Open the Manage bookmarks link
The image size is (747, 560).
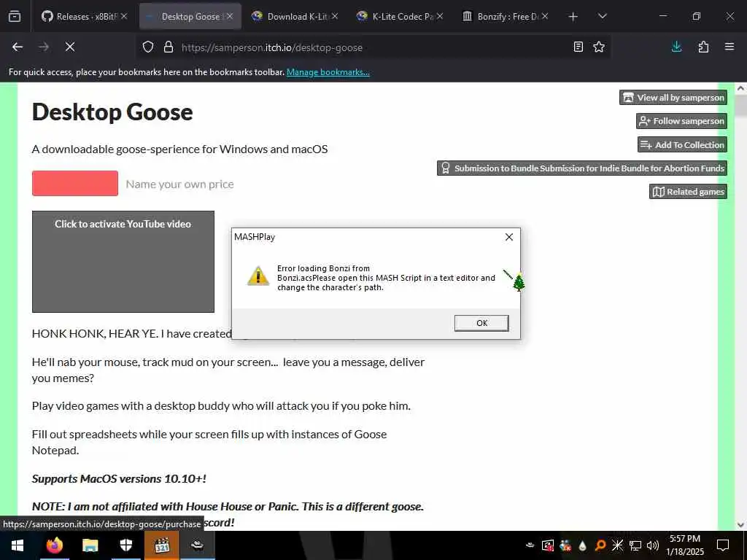[x=328, y=72]
